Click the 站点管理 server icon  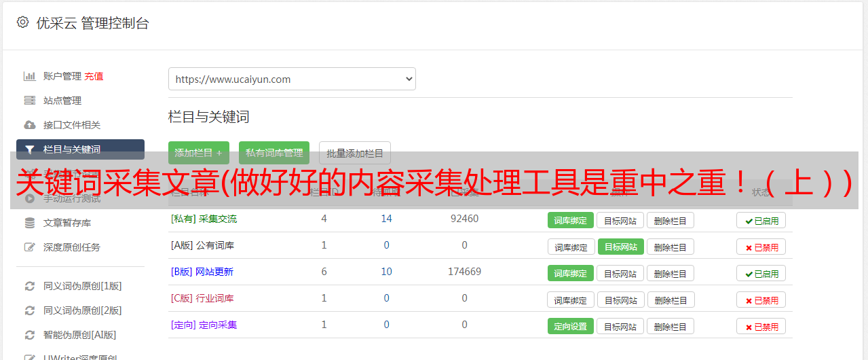coord(29,101)
